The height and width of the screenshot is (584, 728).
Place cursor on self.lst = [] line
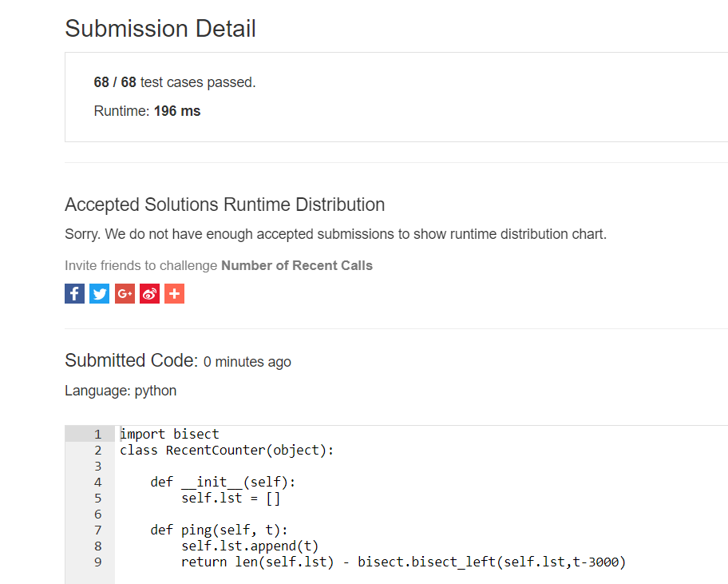[x=231, y=499]
